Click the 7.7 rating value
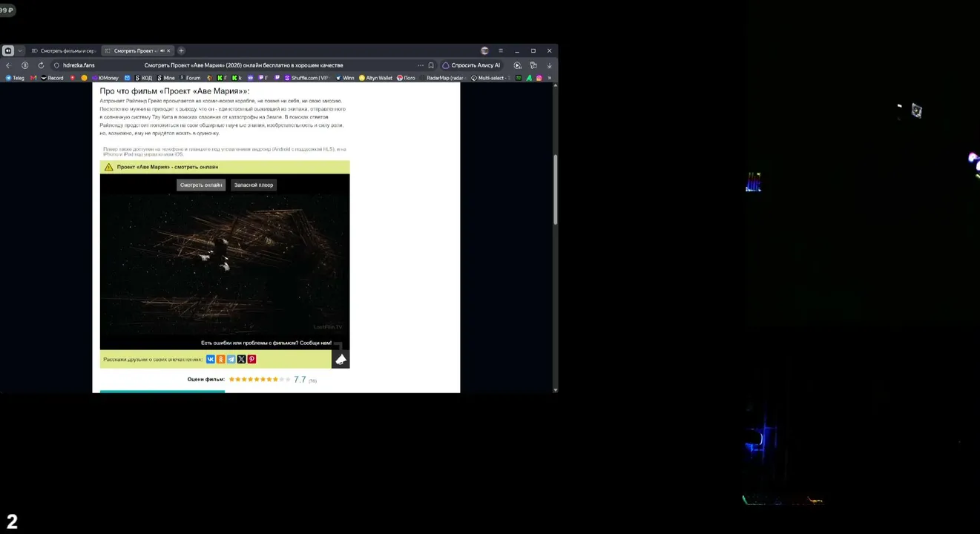This screenshot has width=980, height=534. tap(300, 379)
